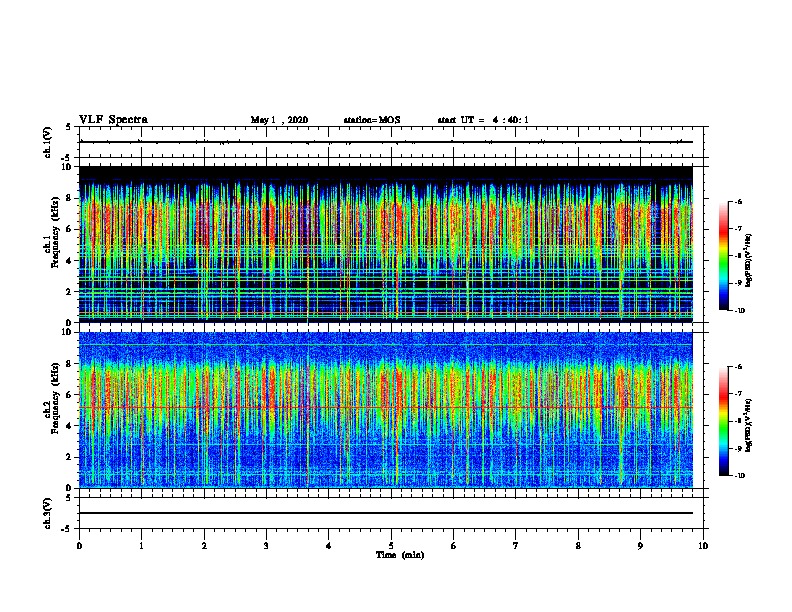The image size is (792, 612).
Task: Click the 'station=MOS' label
Action: (372, 120)
